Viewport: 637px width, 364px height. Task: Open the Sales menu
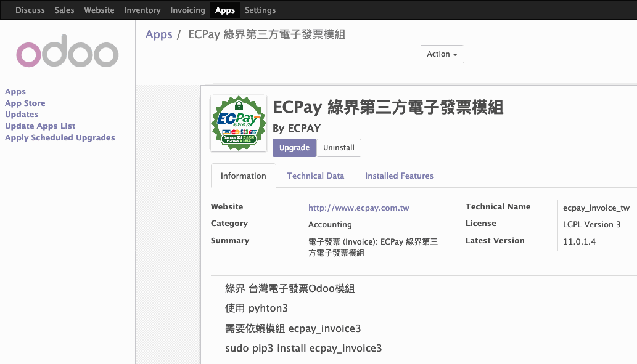tap(65, 10)
